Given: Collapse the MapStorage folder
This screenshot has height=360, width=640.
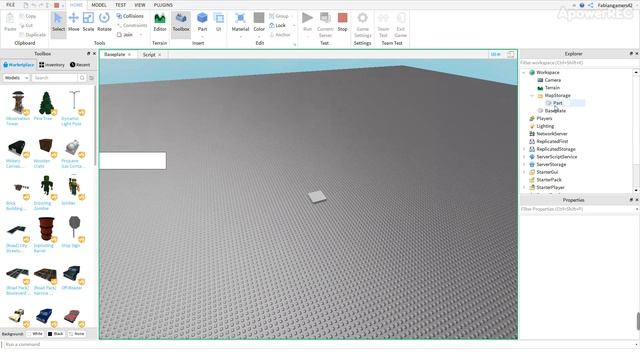Looking at the screenshot, I should coord(532,96).
